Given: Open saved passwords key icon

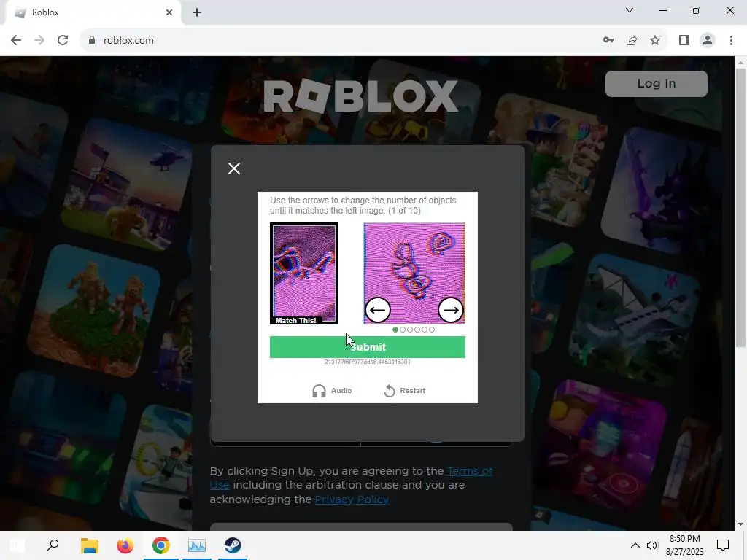Looking at the screenshot, I should (x=608, y=41).
